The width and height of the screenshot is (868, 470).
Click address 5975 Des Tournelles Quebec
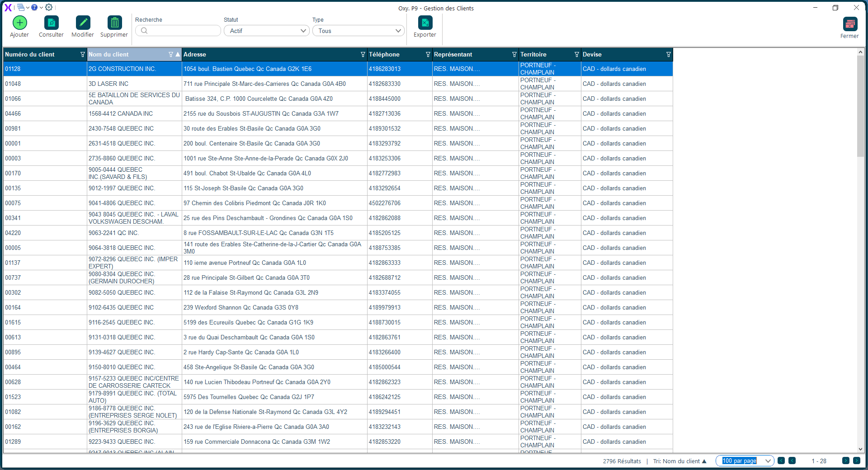[249, 397]
